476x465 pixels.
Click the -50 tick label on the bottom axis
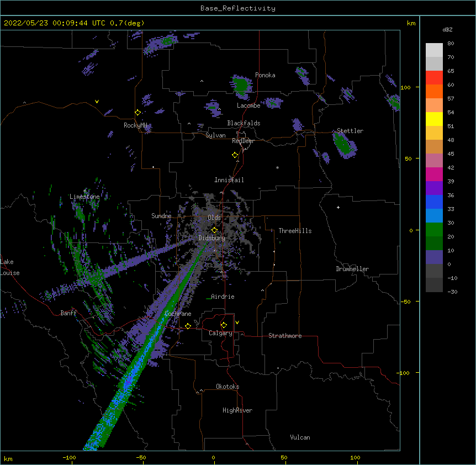pyautogui.click(x=141, y=457)
